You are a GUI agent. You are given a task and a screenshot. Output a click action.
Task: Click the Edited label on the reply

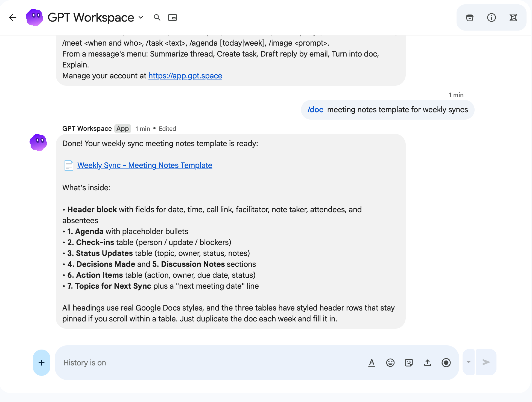[167, 129]
